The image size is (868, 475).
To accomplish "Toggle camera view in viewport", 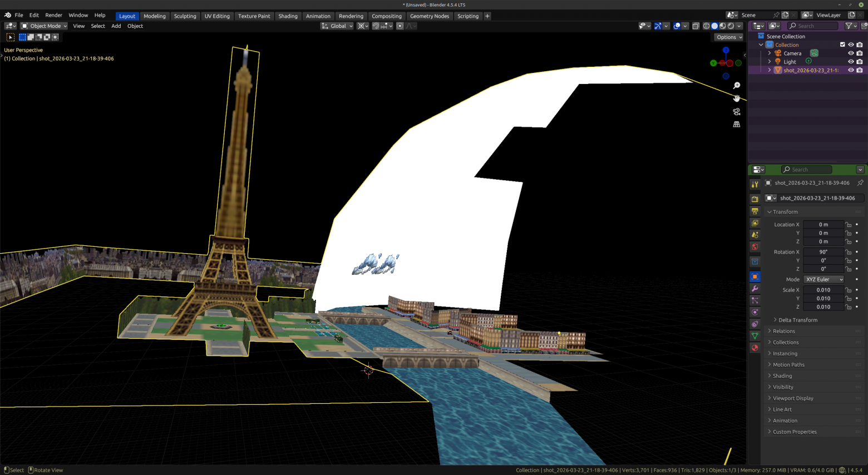I will 737,111.
